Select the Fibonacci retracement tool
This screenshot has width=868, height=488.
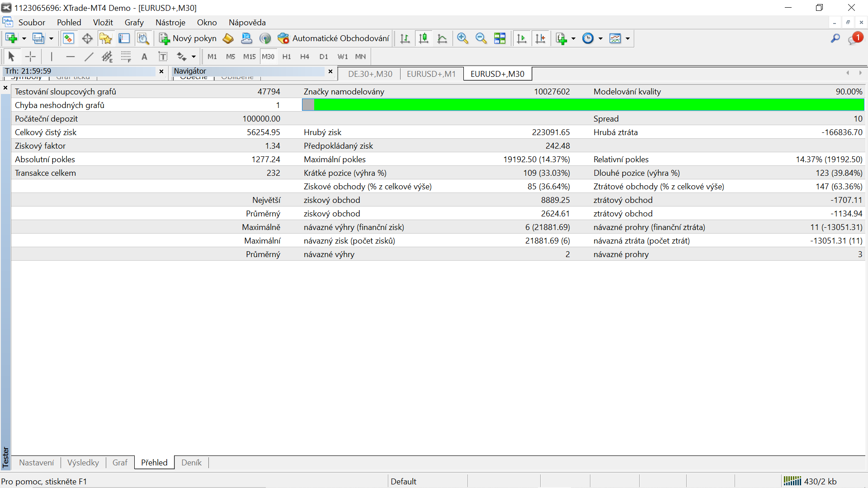[126, 56]
